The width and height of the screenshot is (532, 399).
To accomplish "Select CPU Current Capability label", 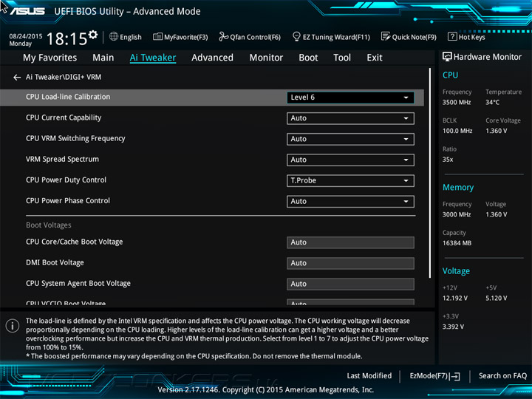I will pos(64,117).
